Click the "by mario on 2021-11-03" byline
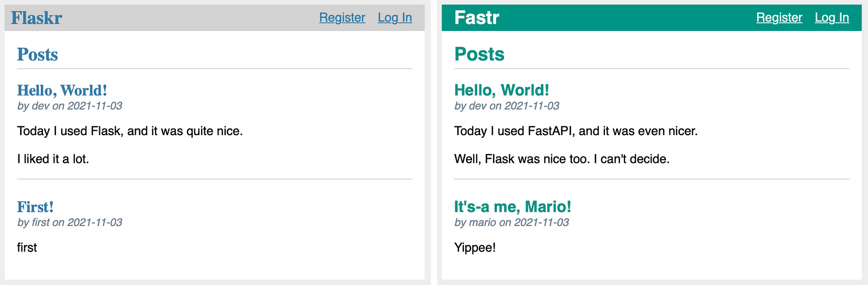 (x=512, y=223)
